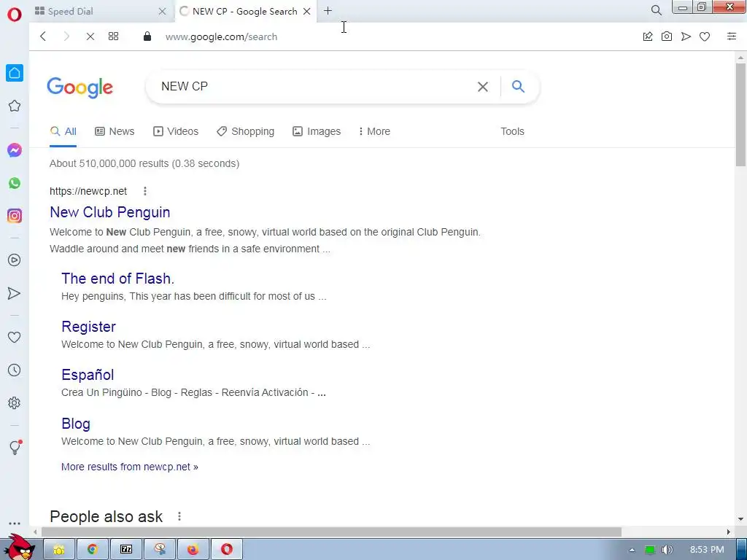
Task: Switch to Videos results
Action: tap(176, 131)
